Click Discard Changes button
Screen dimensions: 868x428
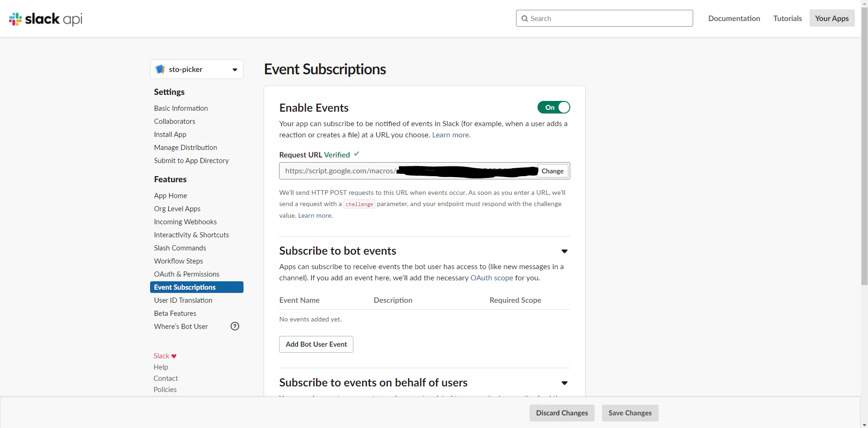click(x=562, y=413)
